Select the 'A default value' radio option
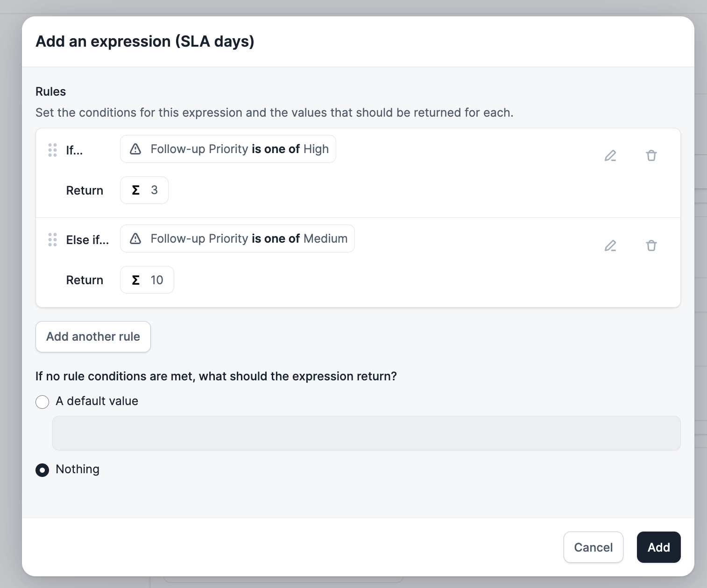Viewport: 707px width, 588px height. [x=42, y=402]
